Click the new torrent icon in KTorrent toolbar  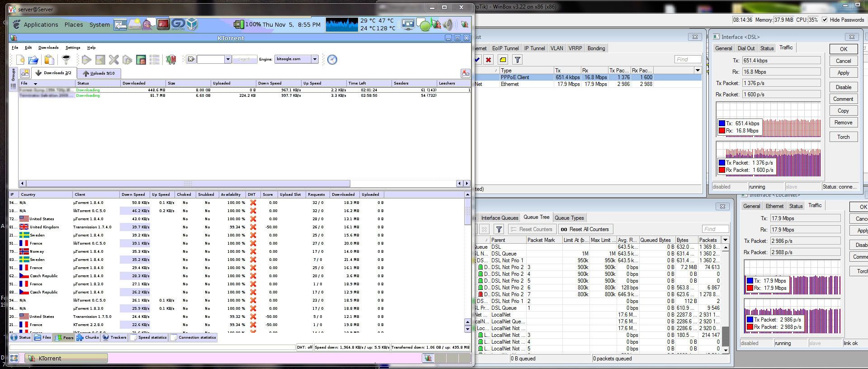20,60
